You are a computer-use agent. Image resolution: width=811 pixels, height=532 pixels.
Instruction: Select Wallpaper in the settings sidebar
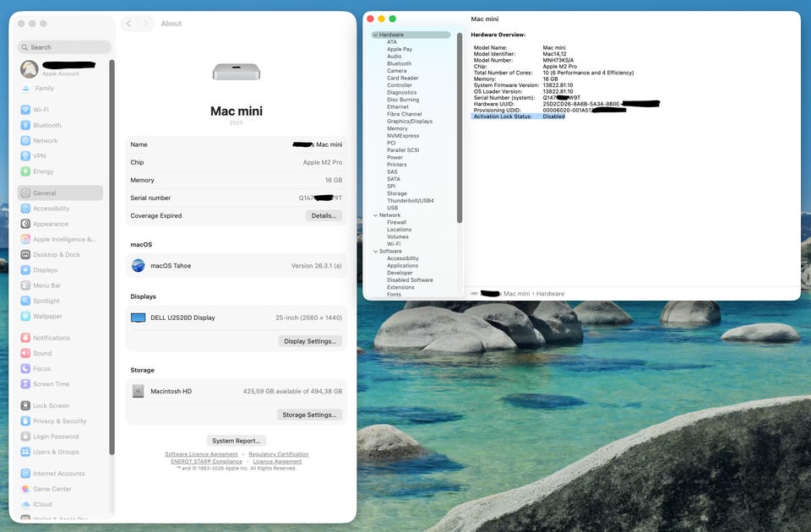coord(47,316)
